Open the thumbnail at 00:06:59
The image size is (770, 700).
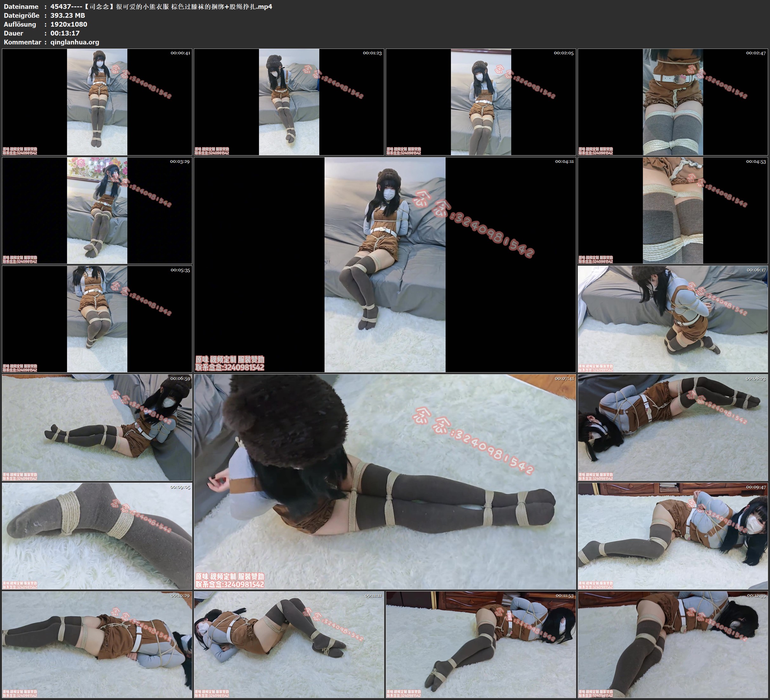97,427
